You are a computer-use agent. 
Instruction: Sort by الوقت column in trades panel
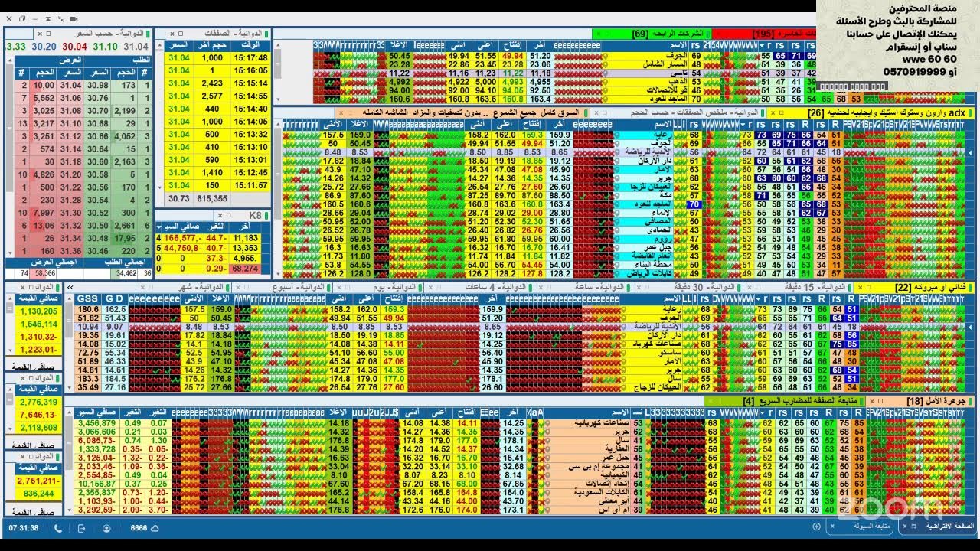(x=251, y=45)
